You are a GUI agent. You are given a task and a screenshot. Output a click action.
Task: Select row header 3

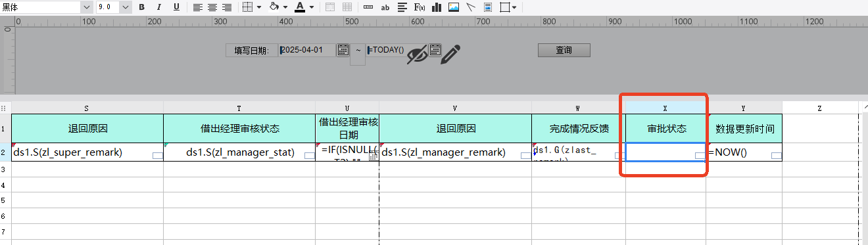(x=5, y=169)
